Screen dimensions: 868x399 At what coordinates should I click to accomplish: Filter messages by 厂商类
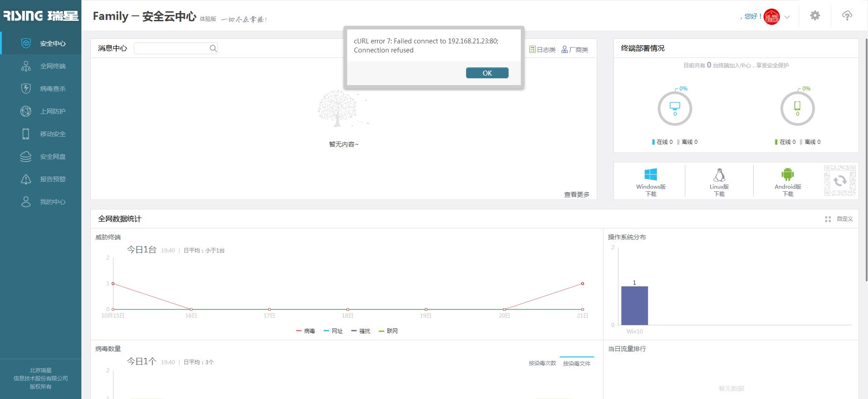[575, 50]
